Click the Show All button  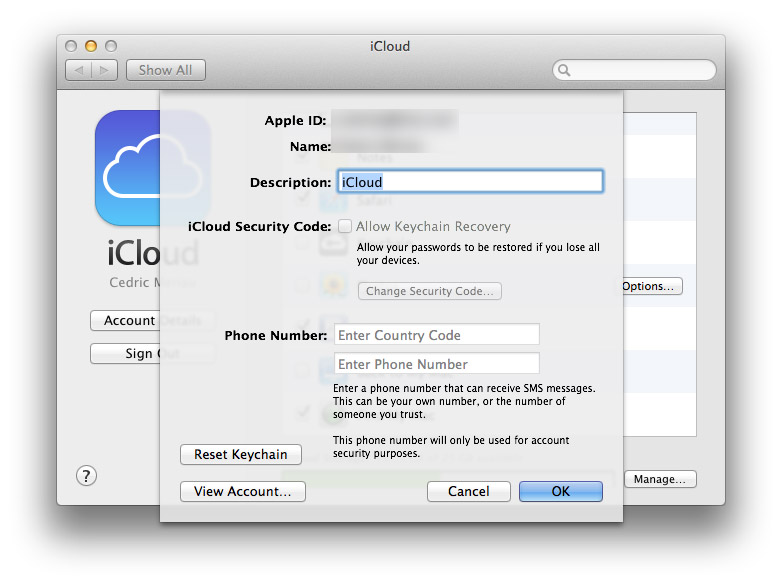tap(166, 70)
